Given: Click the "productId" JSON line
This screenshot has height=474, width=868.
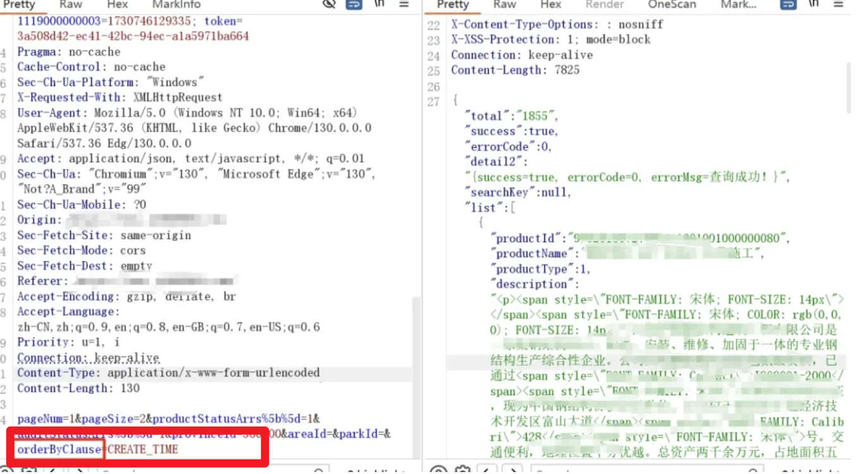Looking at the screenshot, I should (641, 238).
